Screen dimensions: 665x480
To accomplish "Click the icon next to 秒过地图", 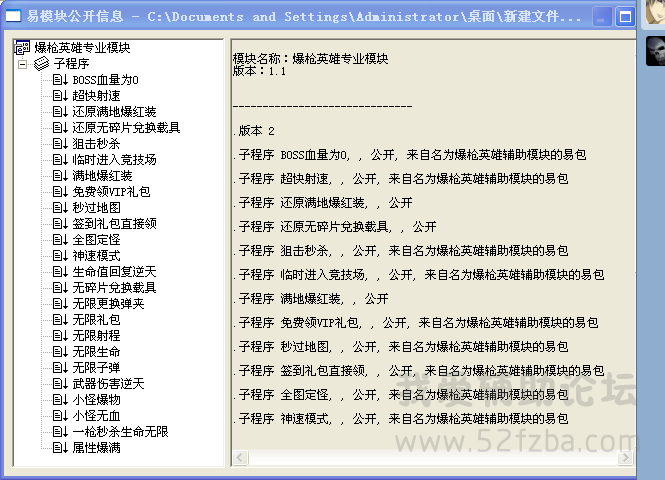I will (60, 207).
